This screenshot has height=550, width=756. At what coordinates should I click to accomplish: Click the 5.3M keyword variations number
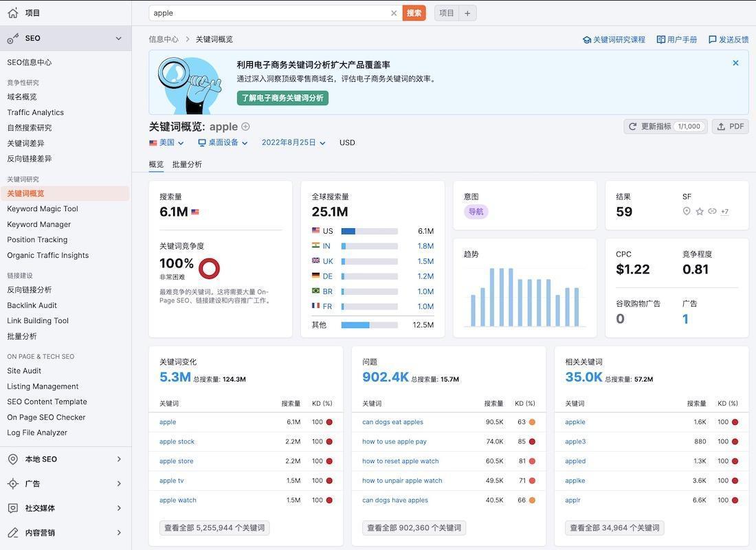tap(175, 377)
